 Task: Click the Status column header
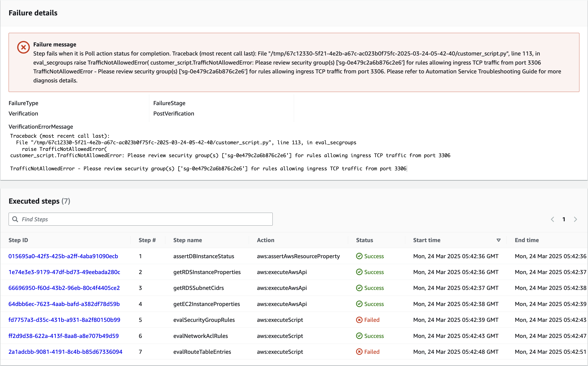click(x=364, y=240)
